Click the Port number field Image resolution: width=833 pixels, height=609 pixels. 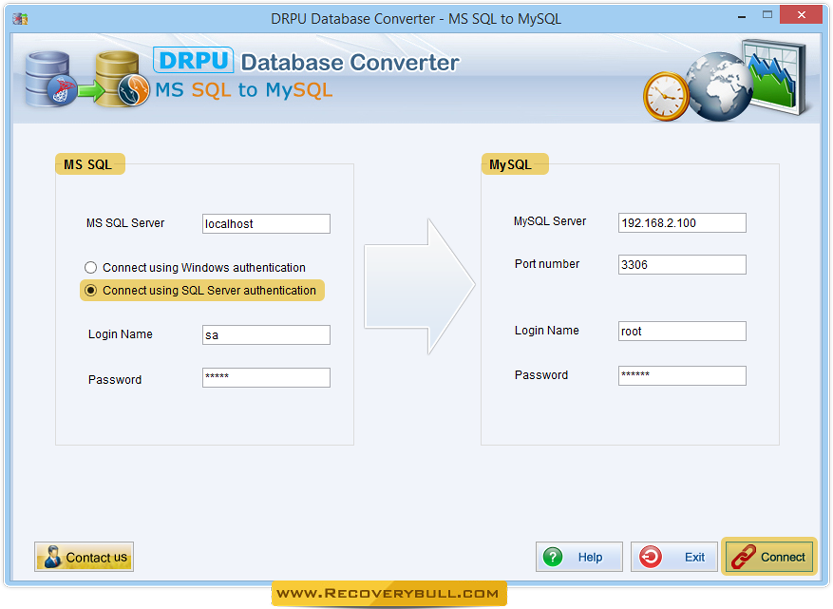(682, 265)
